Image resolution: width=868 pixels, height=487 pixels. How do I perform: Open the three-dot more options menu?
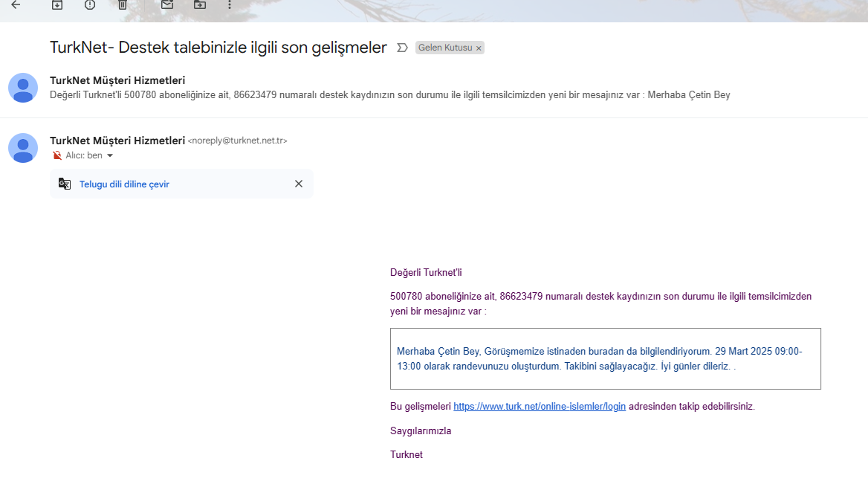(x=230, y=5)
